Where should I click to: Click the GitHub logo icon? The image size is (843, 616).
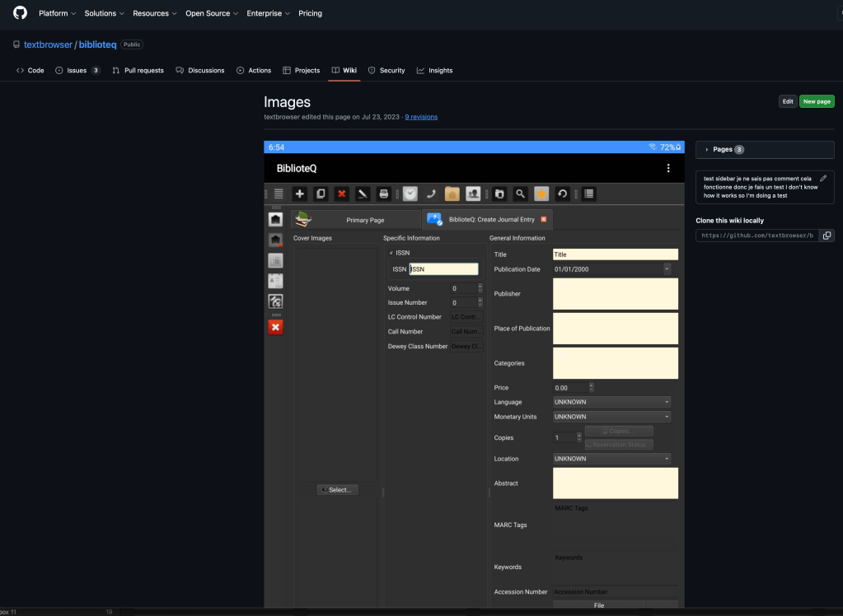tap(20, 13)
